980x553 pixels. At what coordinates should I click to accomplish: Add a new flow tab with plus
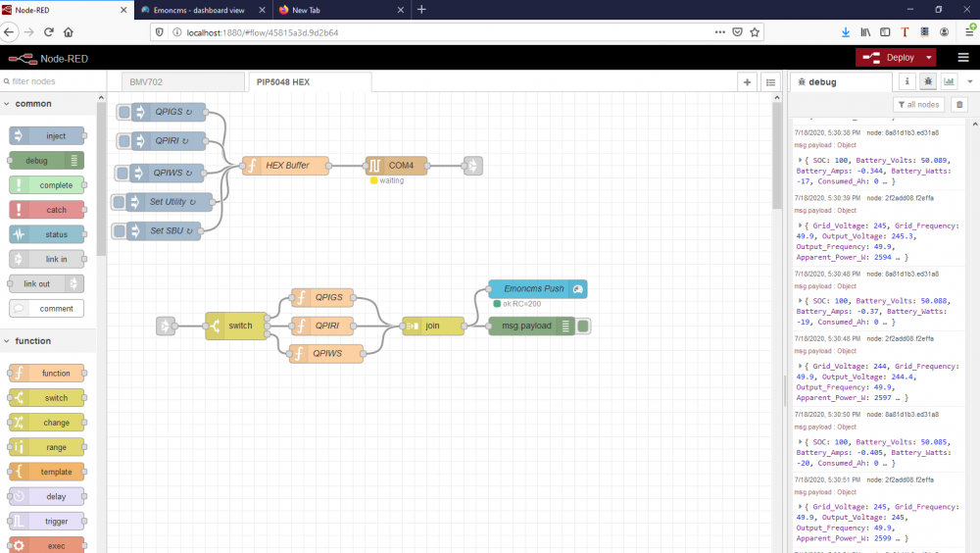pos(747,82)
